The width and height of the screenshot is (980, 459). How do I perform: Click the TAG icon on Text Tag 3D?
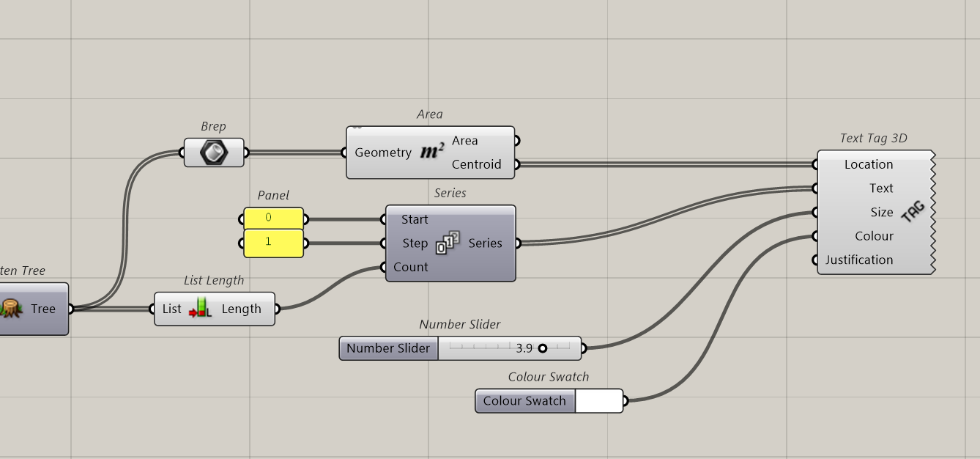click(x=913, y=212)
